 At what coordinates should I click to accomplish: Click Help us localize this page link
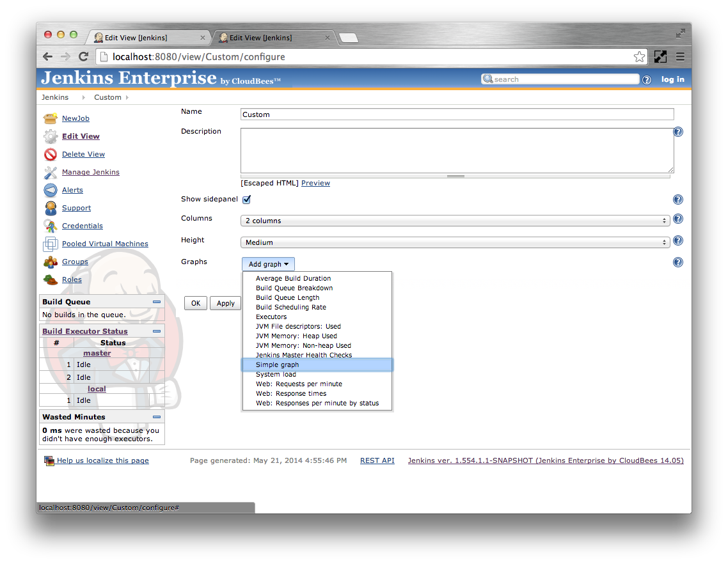pos(102,460)
